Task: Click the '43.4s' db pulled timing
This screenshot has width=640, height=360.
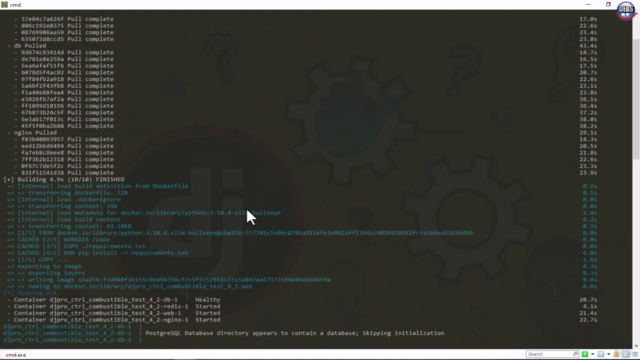Action: (x=588, y=46)
